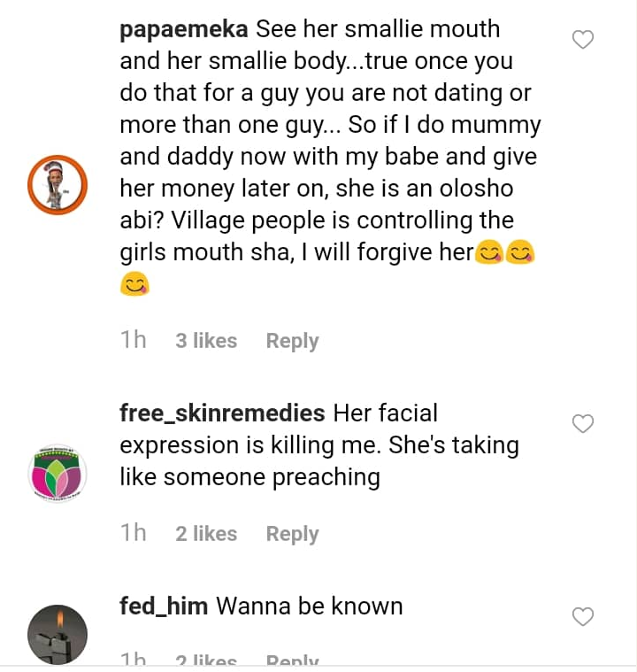The image size is (637, 672).
Task: Open papaemeka's profile picture
Action: point(58,185)
